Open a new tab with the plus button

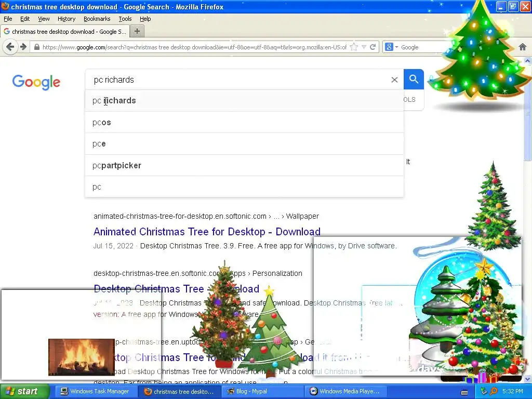[x=137, y=31]
